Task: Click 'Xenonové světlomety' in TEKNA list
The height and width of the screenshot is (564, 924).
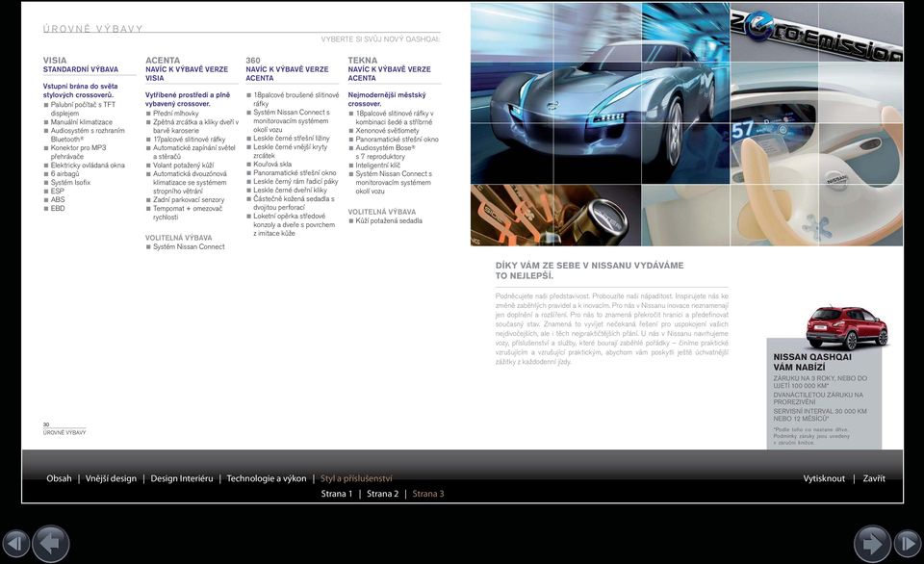Action: click(x=387, y=131)
